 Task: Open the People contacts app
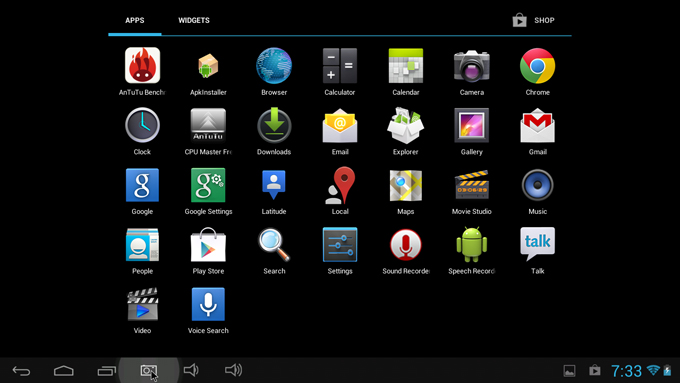pos(142,244)
